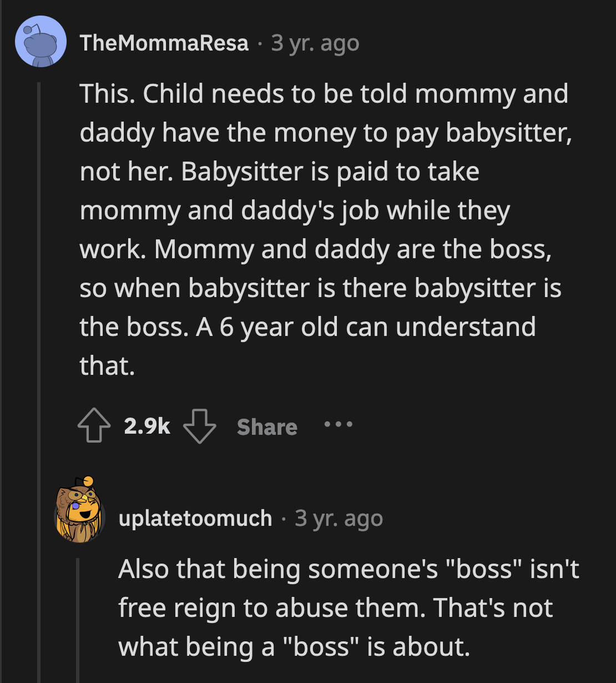The width and height of the screenshot is (616, 683).
Task: Click the timestamp on uplatetoomuch's reply
Action: [x=339, y=518]
